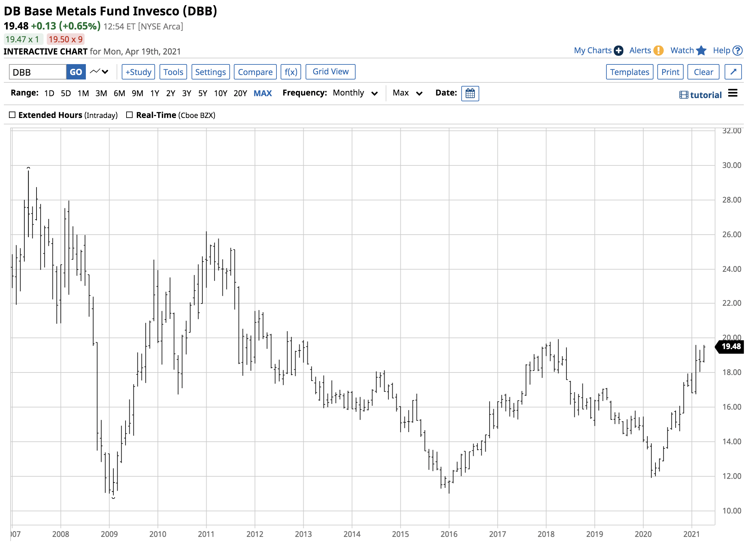756x543 pixels.
Task: Enable Extended Hours intraday data
Action: tap(12, 115)
